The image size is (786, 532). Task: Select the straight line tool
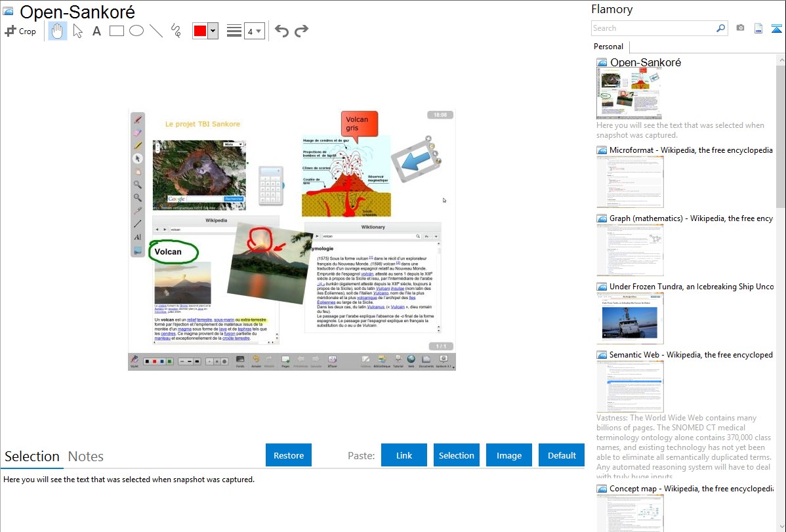(156, 31)
